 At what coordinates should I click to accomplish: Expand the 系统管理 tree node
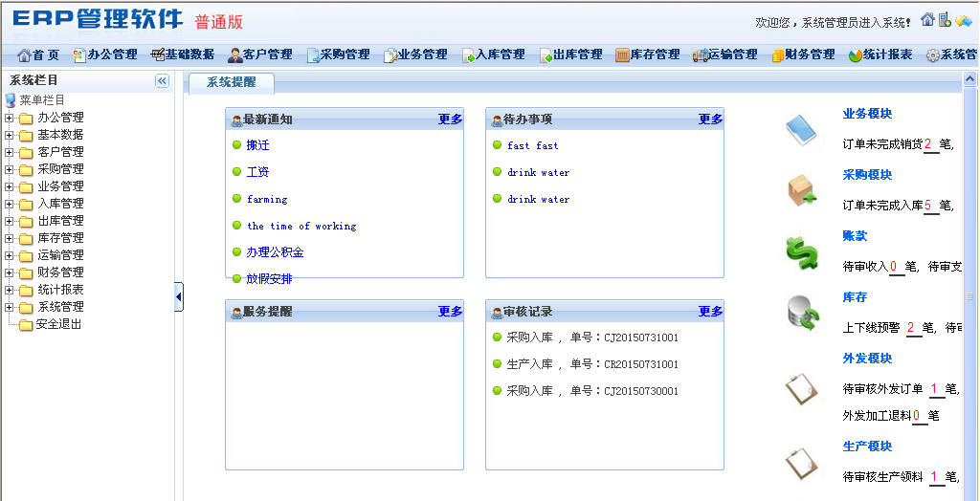point(10,307)
